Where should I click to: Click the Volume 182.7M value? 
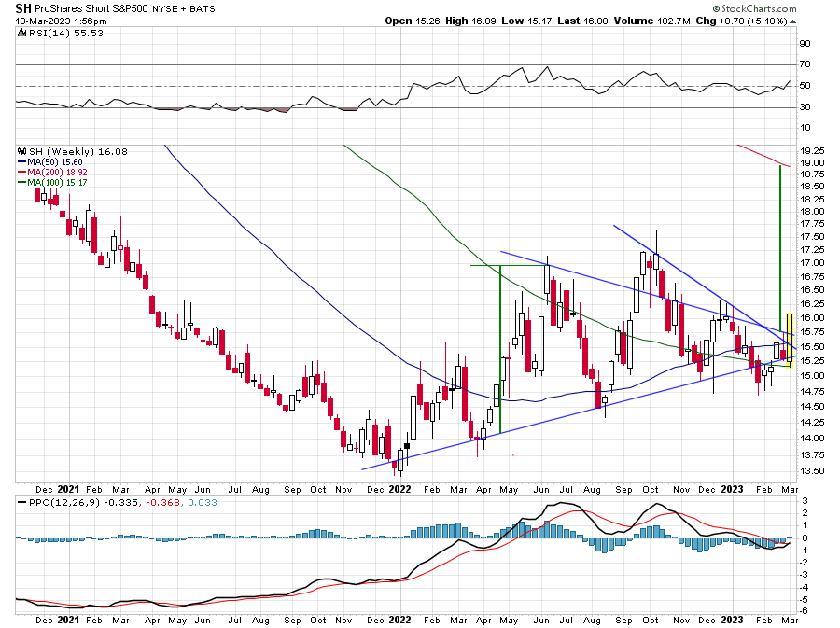point(652,21)
